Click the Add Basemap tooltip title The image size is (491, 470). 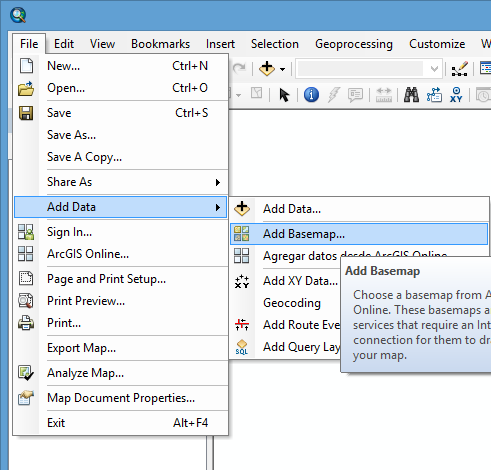[x=382, y=271]
